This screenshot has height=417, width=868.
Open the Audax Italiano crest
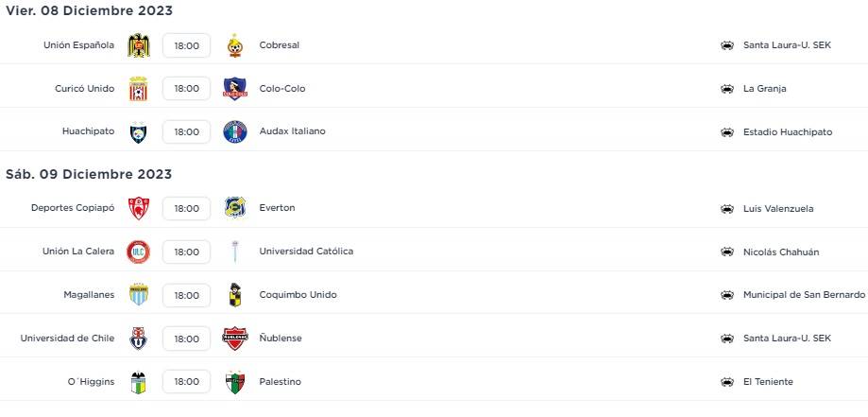[x=234, y=132]
